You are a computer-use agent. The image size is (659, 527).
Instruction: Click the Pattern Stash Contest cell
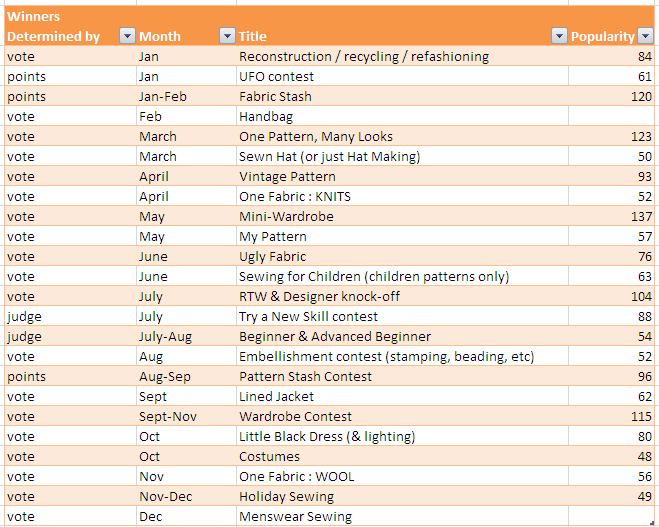pyautogui.click(x=402, y=377)
